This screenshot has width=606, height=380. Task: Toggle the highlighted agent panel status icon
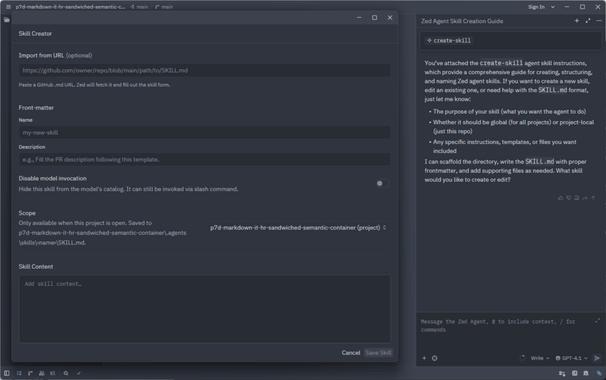(x=599, y=373)
